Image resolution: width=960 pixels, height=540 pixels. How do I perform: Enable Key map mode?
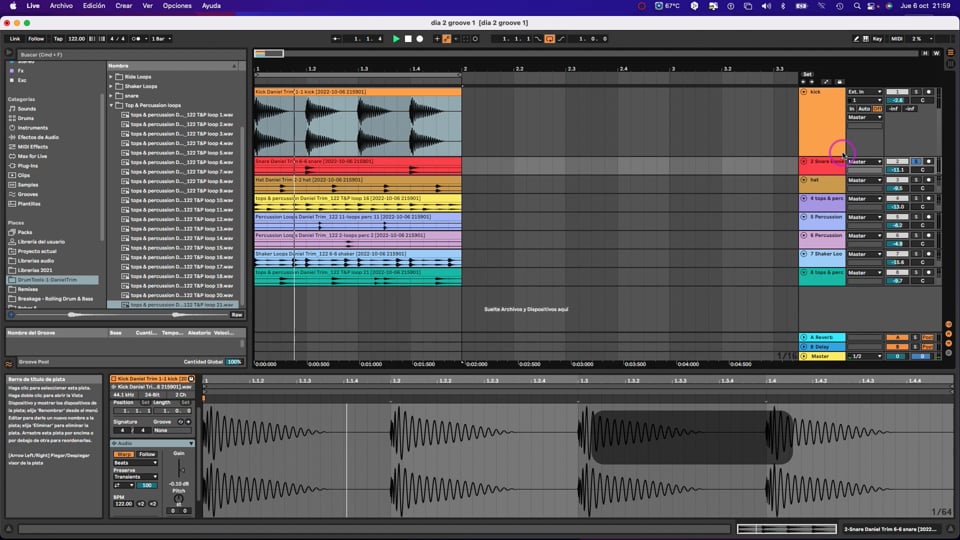(x=877, y=39)
